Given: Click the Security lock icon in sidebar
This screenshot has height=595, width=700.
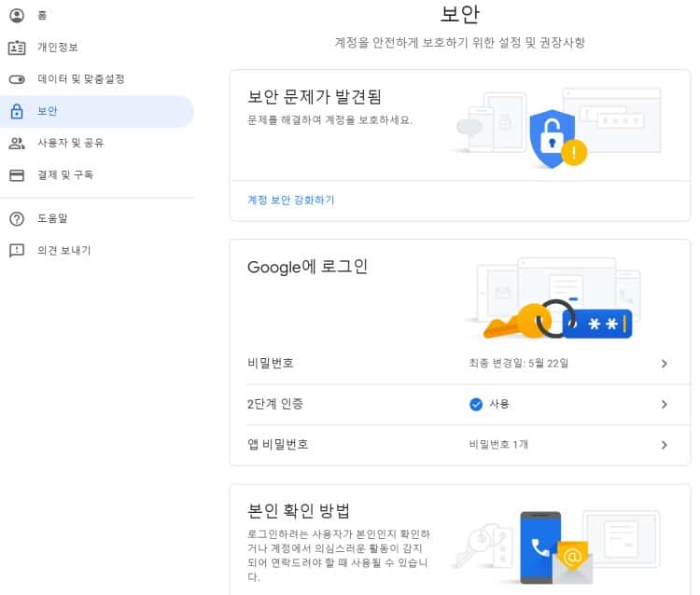Looking at the screenshot, I should [x=17, y=112].
